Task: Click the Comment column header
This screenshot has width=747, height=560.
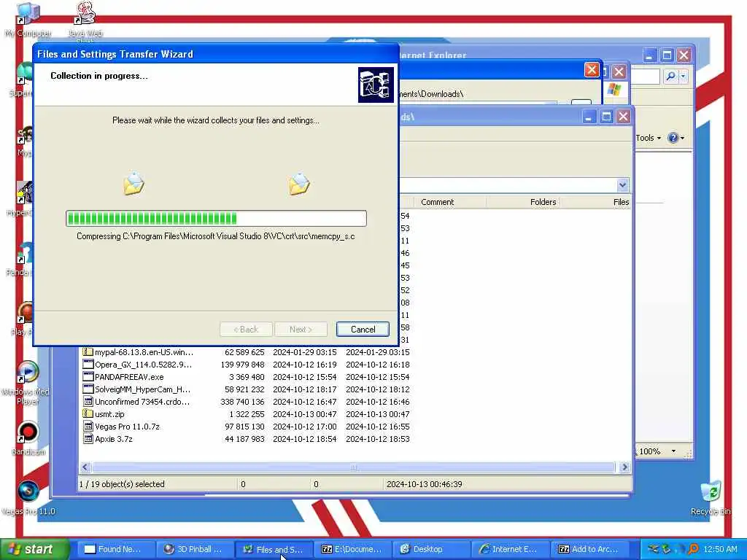Action: (x=449, y=202)
